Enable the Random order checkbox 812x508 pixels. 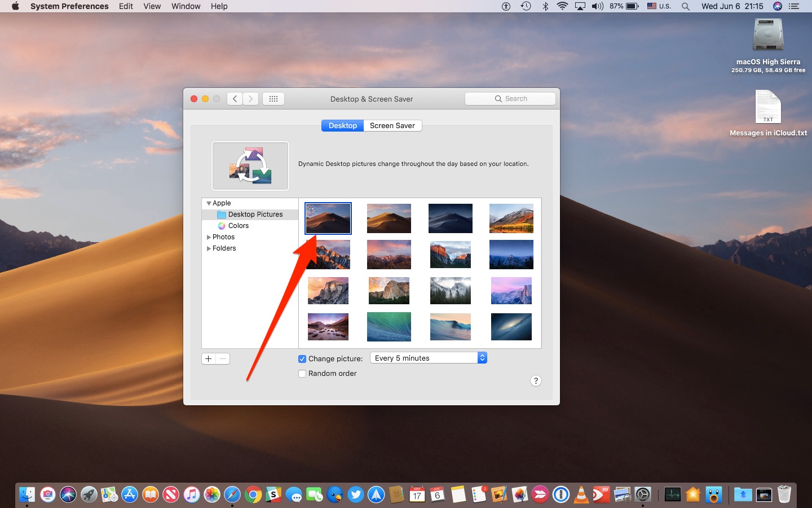click(x=302, y=373)
